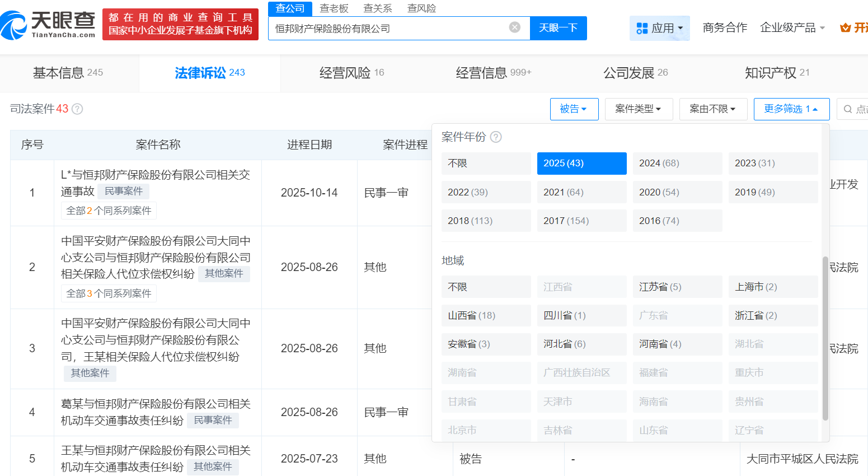The width and height of the screenshot is (868, 476).
Task: Choose region 四川省 (1)
Action: click(x=581, y=315)
